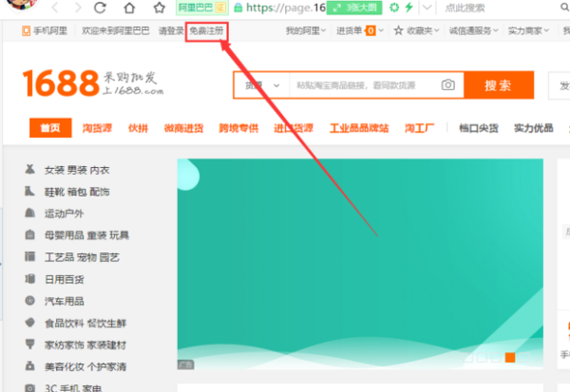Viewport: 570px width, 392px height.
Task: Click the 阿里巴巴 site badge in address bar
Action: point(202,8)
